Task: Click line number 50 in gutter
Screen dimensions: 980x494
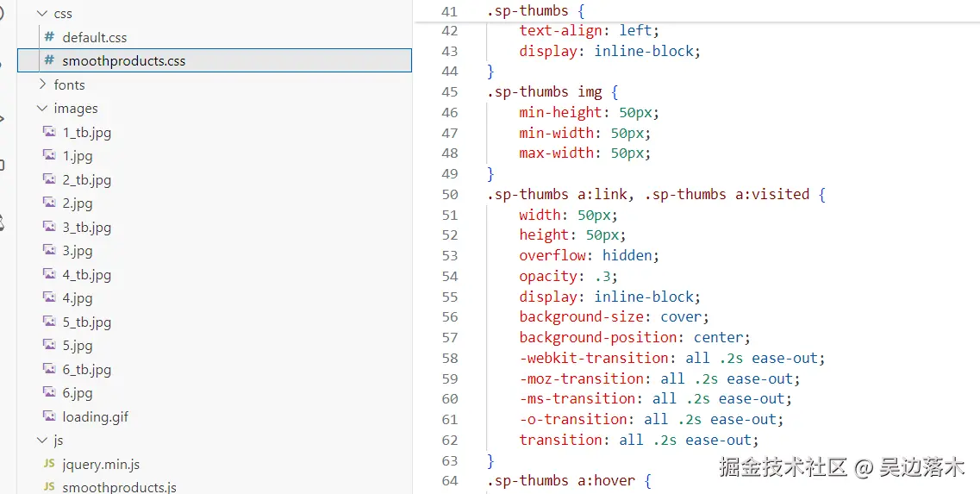Action: pyautogui.click(x=449, y=195)
